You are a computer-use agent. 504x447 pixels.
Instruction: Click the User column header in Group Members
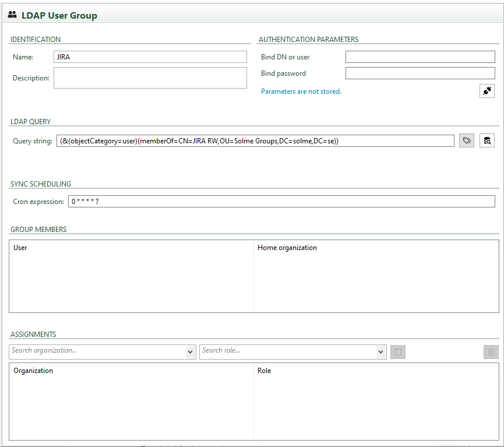point(20,248)
